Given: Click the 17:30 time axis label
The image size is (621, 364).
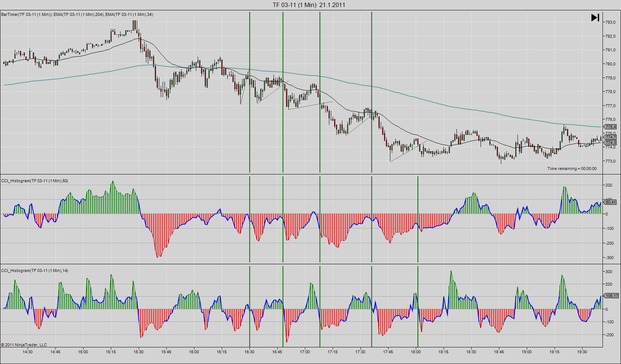Looking at the screenshot, I should 360,352.
